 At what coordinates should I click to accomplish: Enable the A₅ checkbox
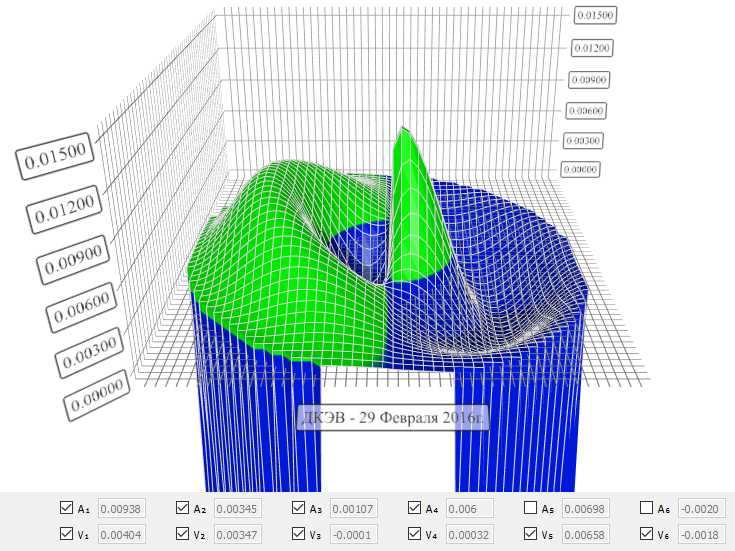pos(531,508)
